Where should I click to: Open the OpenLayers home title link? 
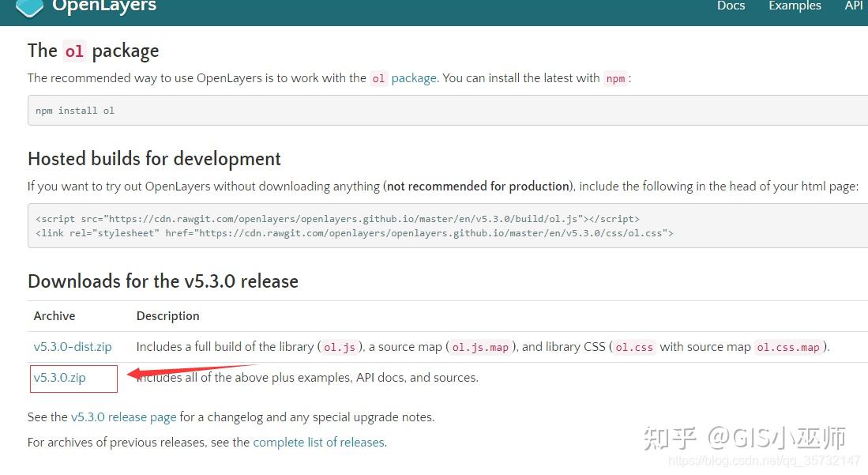pos(104,6)
